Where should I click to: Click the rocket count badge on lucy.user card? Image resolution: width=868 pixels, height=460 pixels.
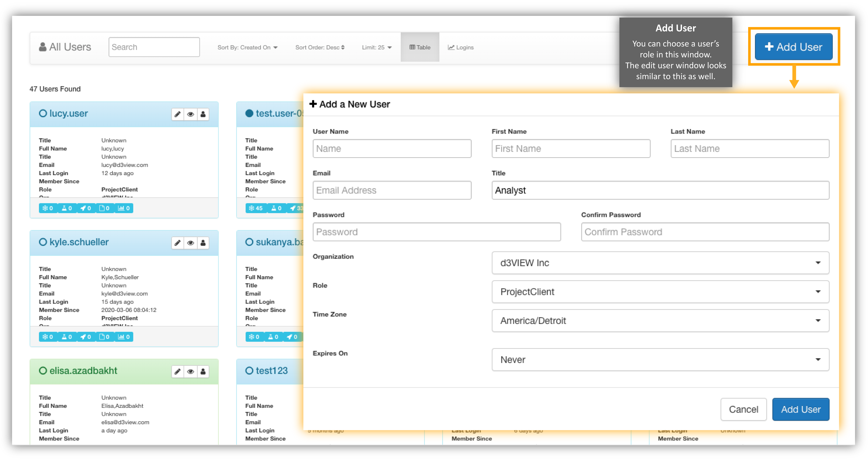coord(86,208)
